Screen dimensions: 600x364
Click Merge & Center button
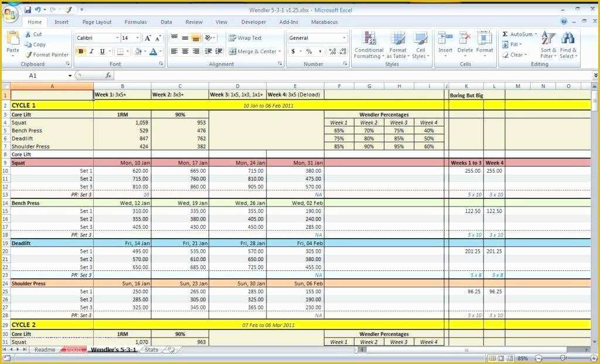click(253, 51)
